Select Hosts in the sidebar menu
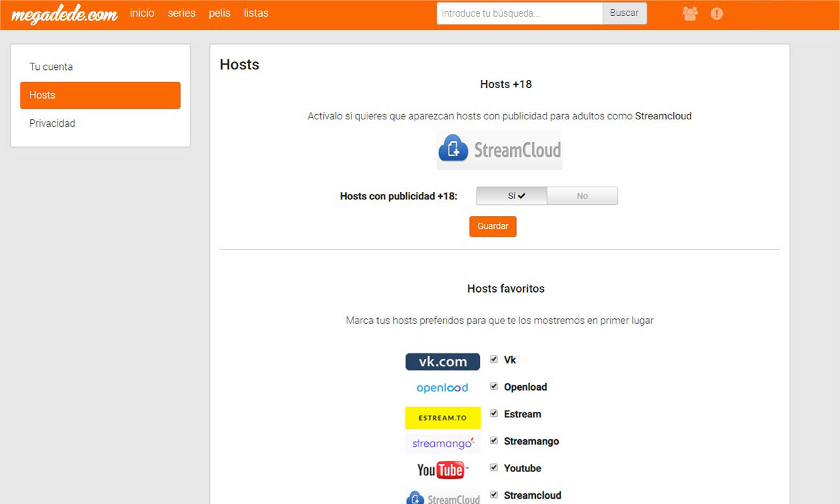 click(100, 95)
